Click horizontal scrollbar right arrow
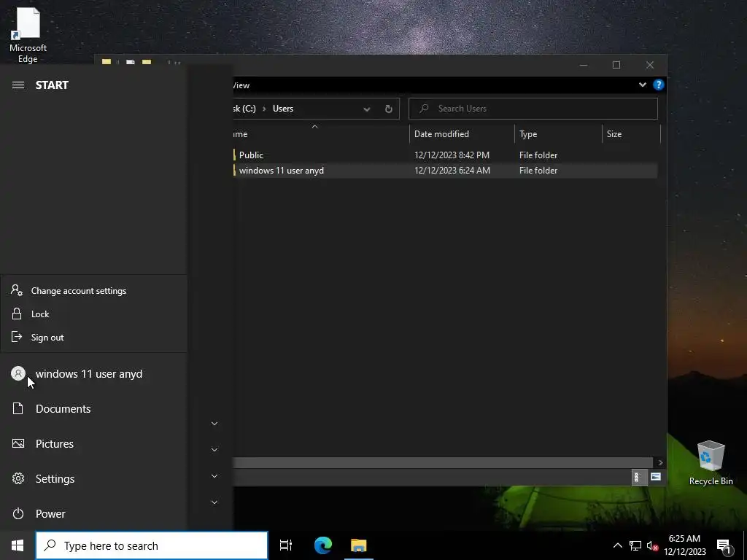747x560 pixels. (660, 462)
